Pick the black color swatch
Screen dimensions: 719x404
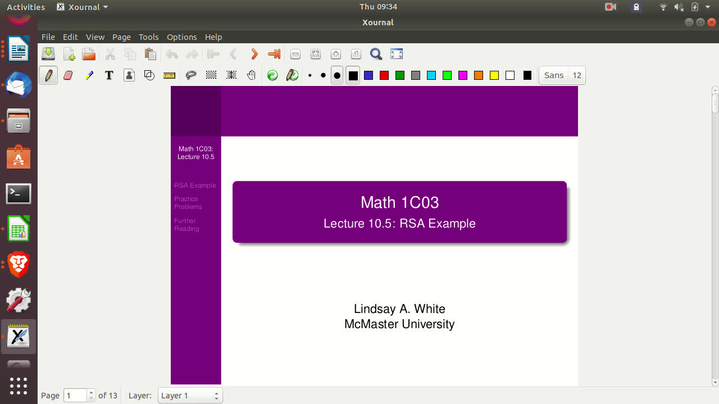click(353, 75)
